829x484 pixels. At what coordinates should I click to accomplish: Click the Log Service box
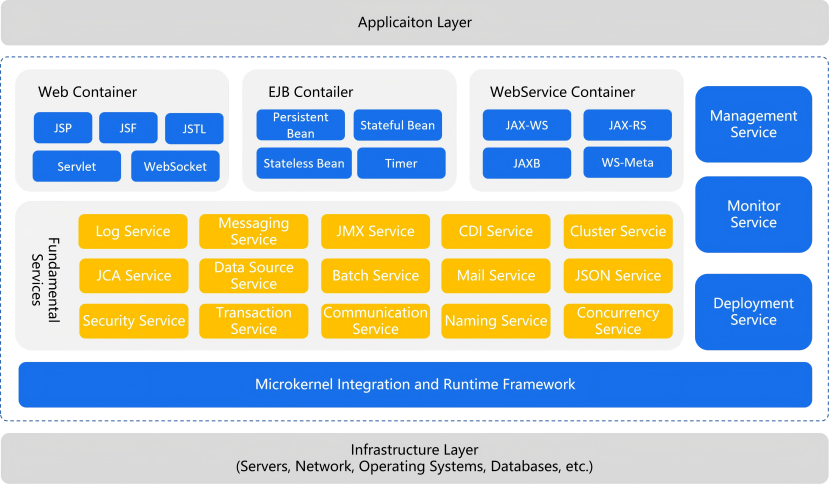(133, 231)
